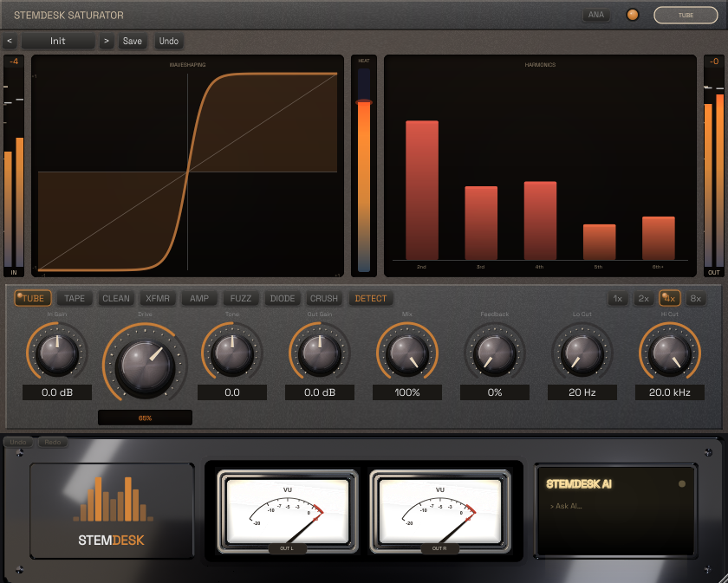Click the In Gain 0.0 dB value field
728x583 pixels.
pos(57,392)
